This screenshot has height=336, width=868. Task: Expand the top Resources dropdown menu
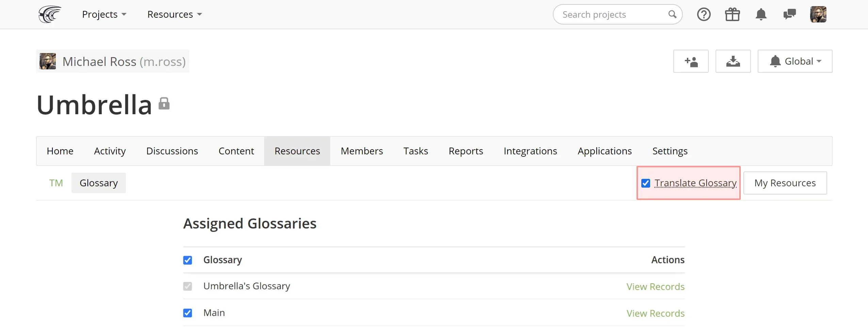tap(174, 14)
